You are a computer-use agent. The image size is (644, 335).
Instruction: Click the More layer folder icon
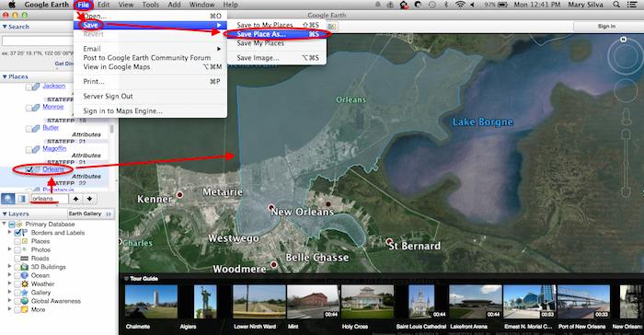click(x=25, y=309)
